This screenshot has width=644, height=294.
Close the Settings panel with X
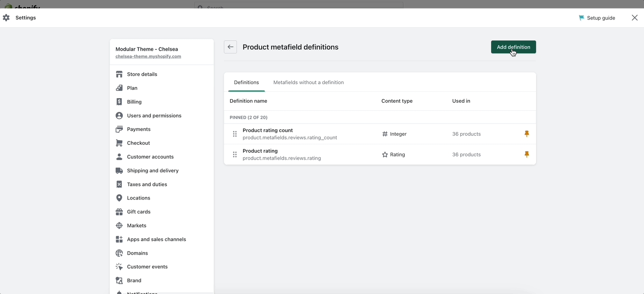pos(635,18)
